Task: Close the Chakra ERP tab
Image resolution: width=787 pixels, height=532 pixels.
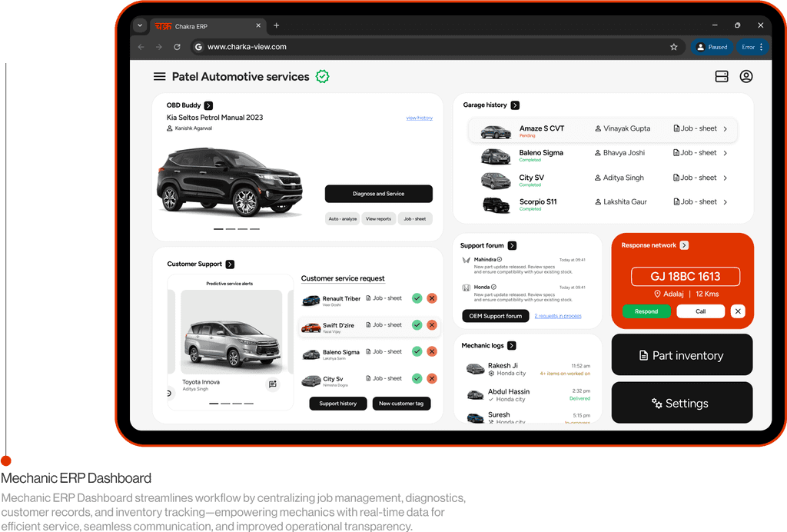Action: 258,25
